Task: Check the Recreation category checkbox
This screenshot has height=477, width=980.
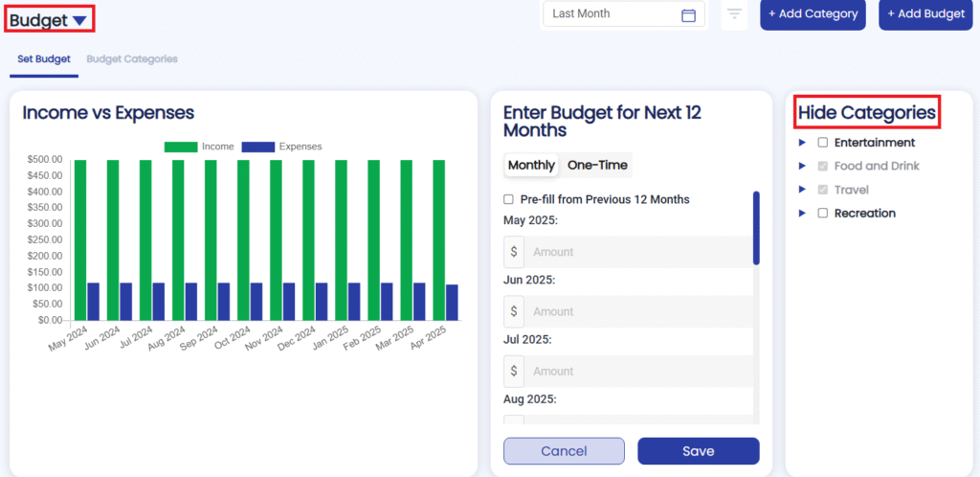Action: [822, 214]
